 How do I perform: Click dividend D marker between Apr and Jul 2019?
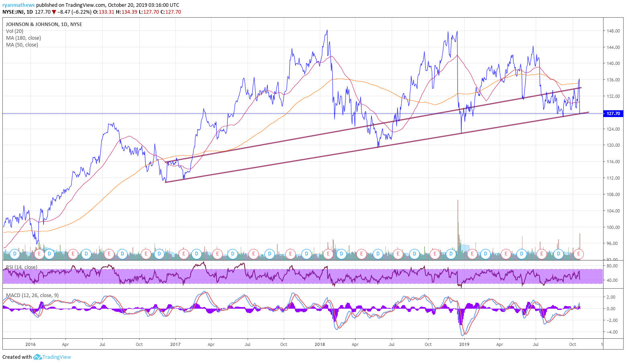pos(522,254)
